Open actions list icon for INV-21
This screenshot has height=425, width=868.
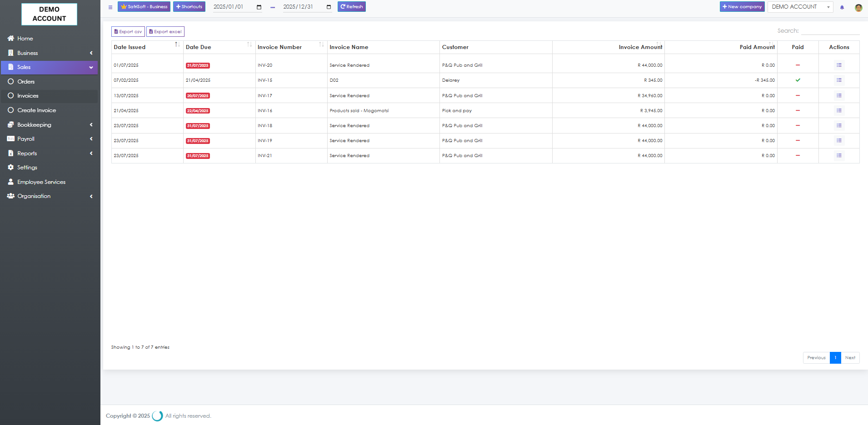coord(838,156)
